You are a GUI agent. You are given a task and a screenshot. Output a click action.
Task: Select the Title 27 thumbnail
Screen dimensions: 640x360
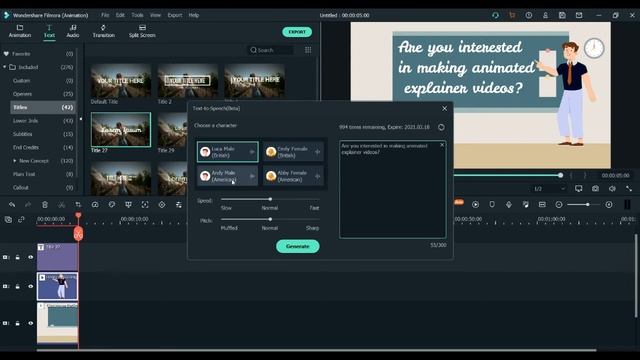click(121, 129)
